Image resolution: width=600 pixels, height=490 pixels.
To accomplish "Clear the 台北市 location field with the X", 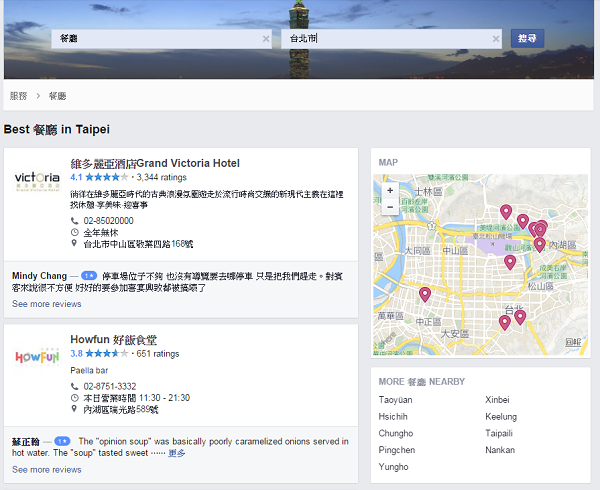I will pos(496,39).
